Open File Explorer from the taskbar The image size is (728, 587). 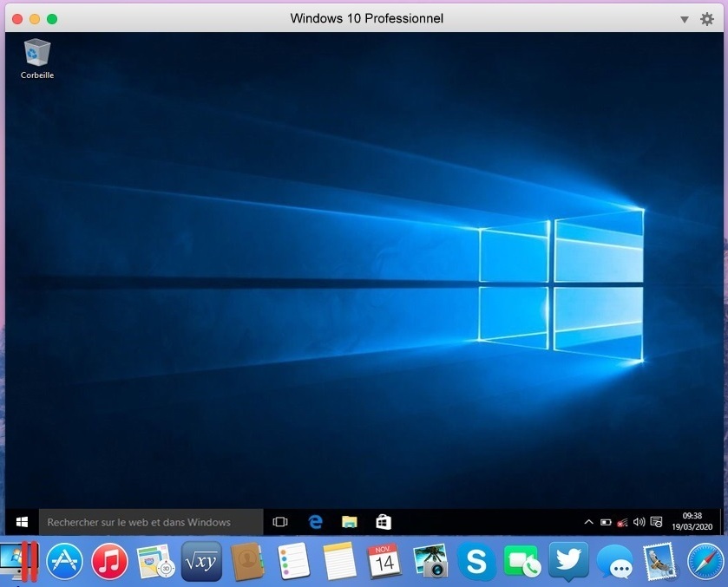pos(349,522)
